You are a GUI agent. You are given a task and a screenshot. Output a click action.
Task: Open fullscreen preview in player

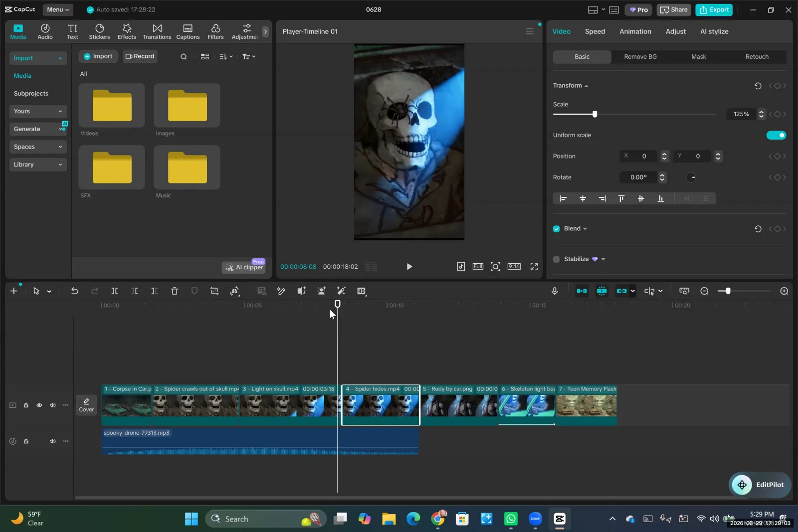coord(534,267)
